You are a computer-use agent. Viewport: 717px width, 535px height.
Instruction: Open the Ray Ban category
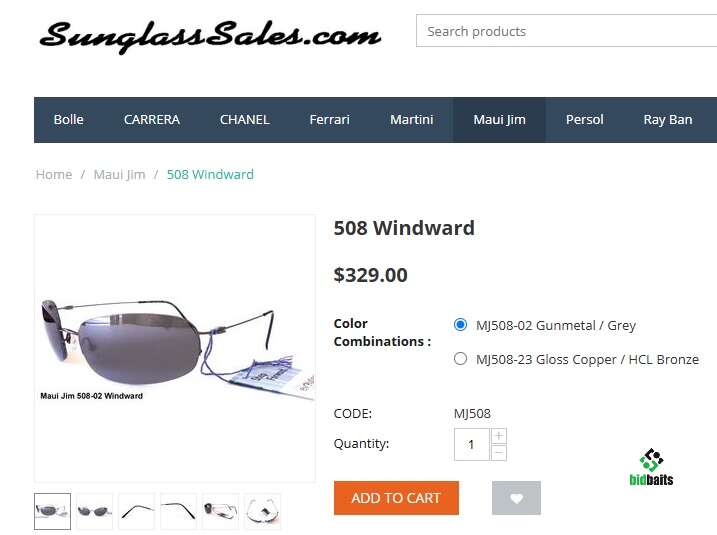[x=668, y=120]
